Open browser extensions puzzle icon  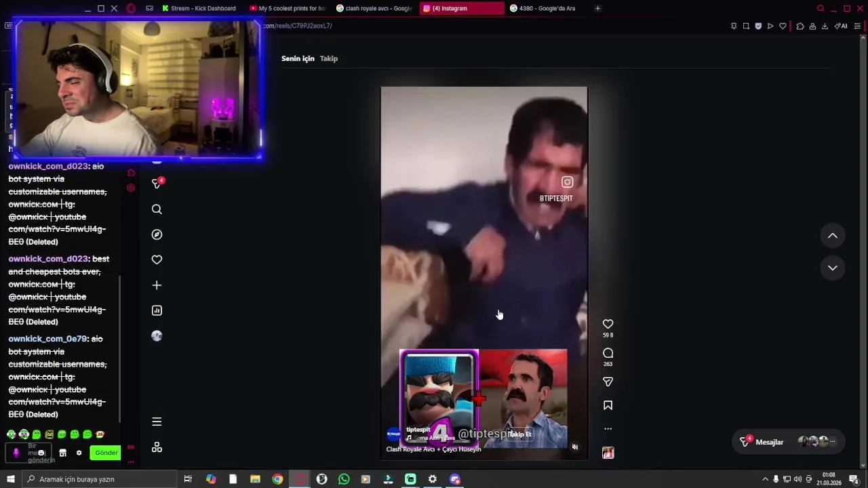tap(800, 26)
